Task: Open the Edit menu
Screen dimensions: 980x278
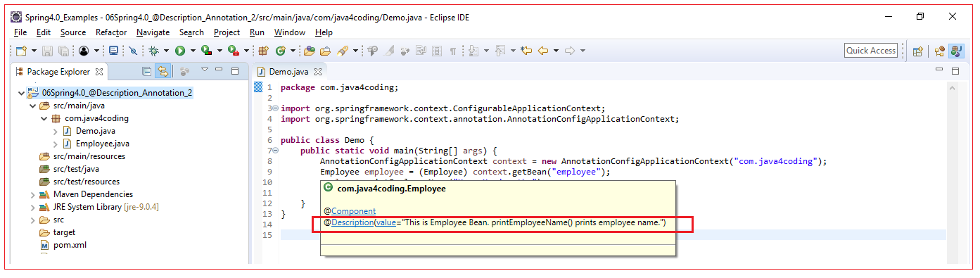Action: (x=44, y=32)
